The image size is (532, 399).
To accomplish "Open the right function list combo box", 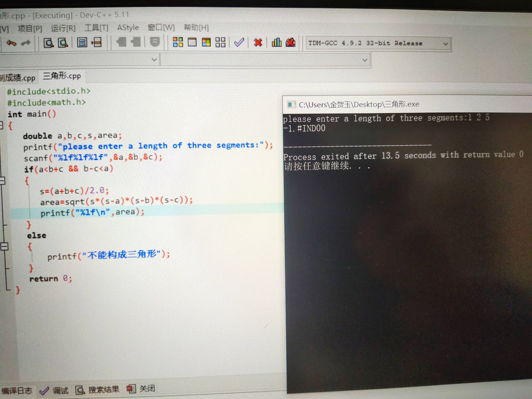I will (265, 60).
